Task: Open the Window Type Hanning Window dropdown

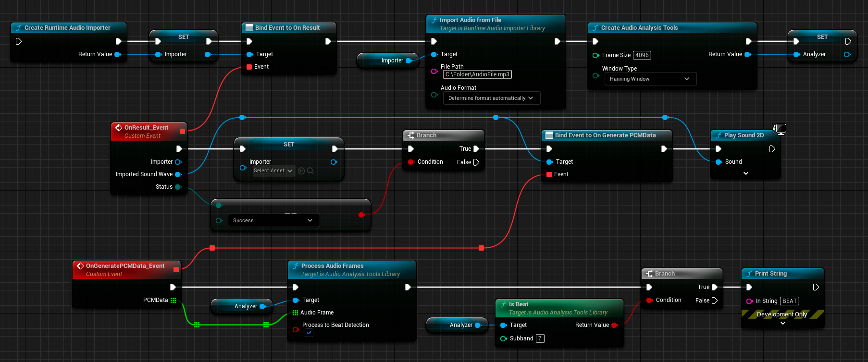Action: pos(650,79)
